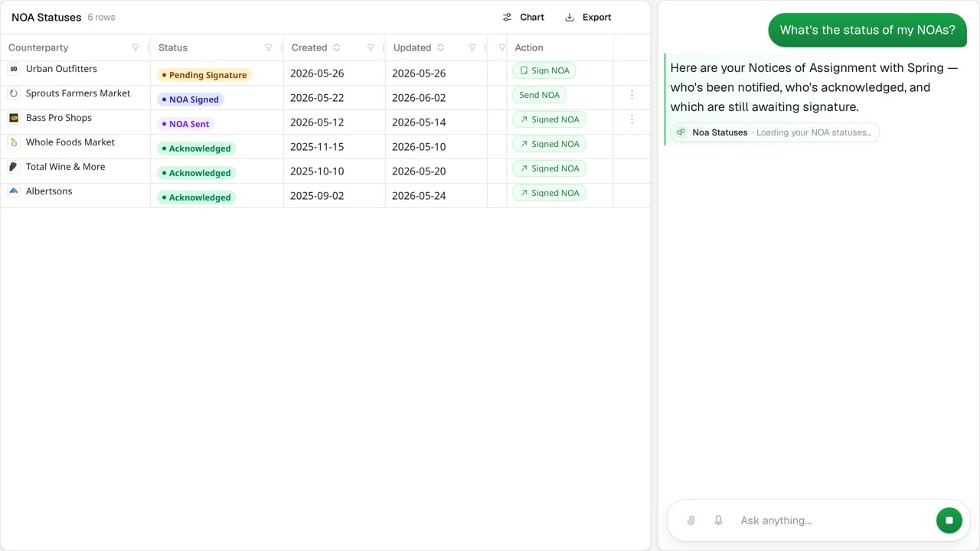
Task: Open the Status column filter
Action: (269, 47)
